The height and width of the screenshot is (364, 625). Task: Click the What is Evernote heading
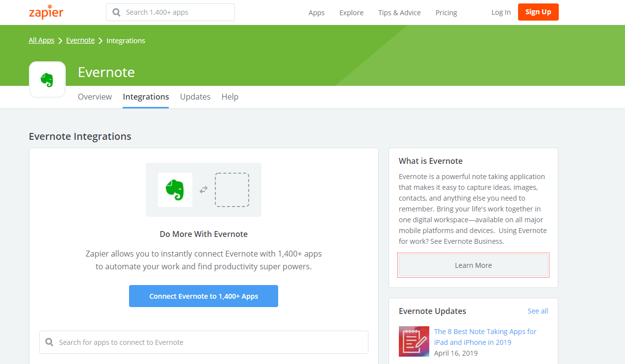click(x=431, y=161)
